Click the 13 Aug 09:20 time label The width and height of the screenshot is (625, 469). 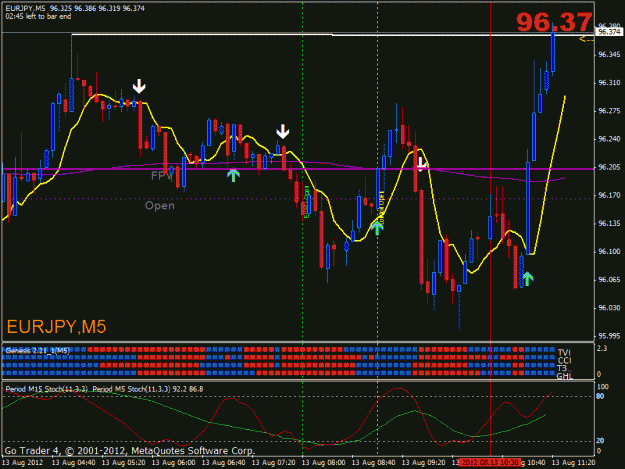[x=423, y=463]
